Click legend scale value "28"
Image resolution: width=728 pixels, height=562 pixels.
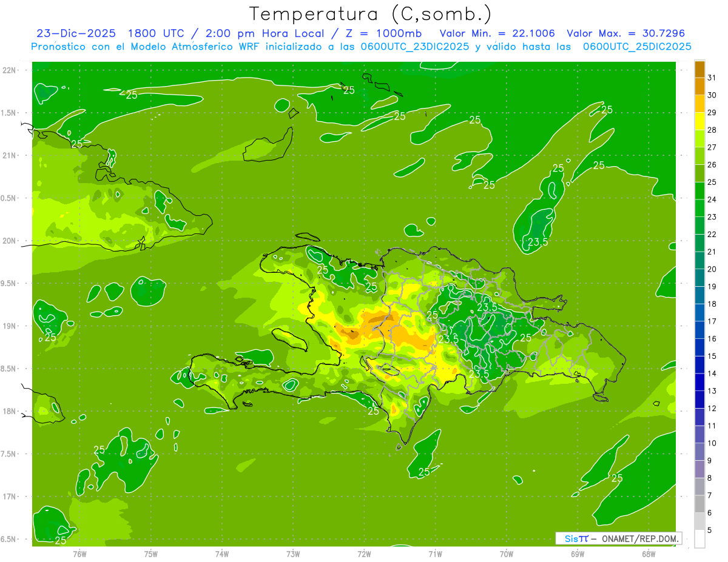point(712,130)
